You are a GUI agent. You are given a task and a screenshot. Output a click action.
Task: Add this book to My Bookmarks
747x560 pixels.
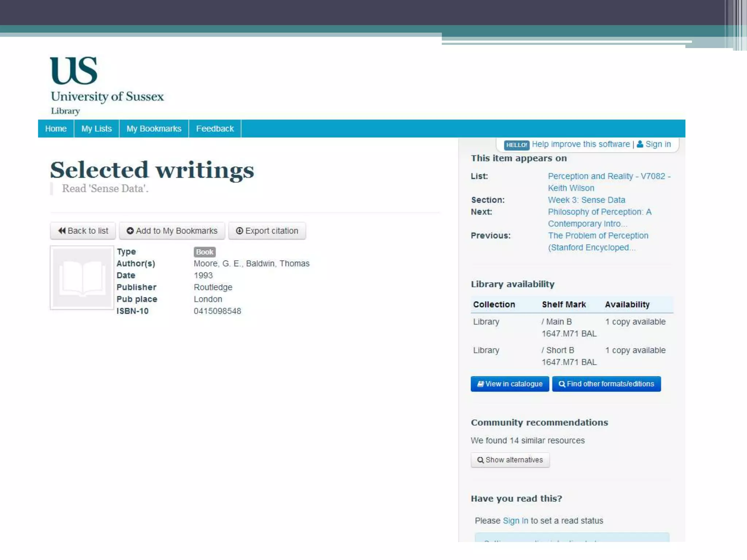(x=172, y=231)
